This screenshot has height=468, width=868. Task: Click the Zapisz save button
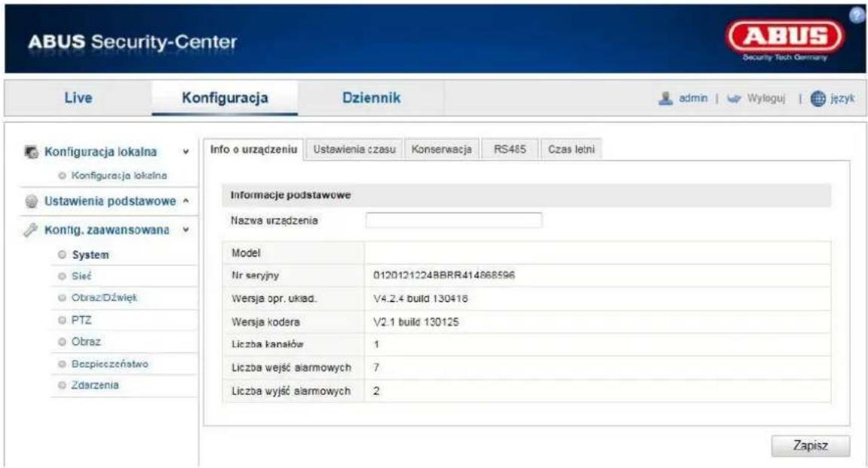pyautogui.click(x=811, y=445)
